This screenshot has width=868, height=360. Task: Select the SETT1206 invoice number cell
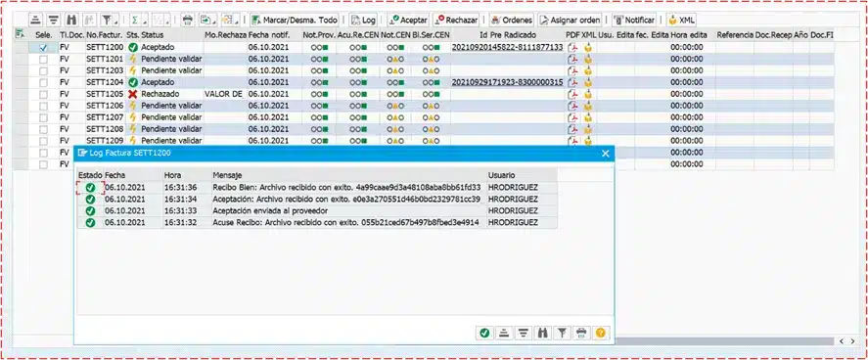click(105, 106)
